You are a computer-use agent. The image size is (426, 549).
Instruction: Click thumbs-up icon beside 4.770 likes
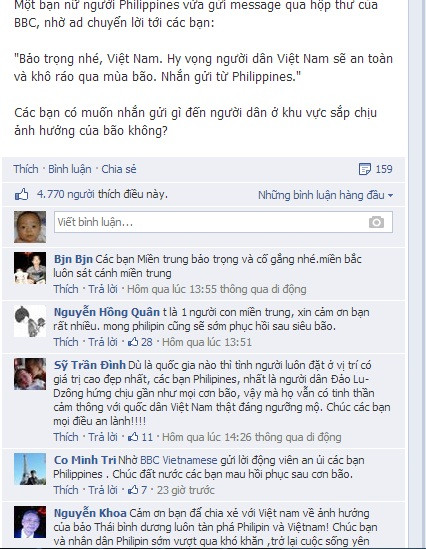(x=22, y=194)
